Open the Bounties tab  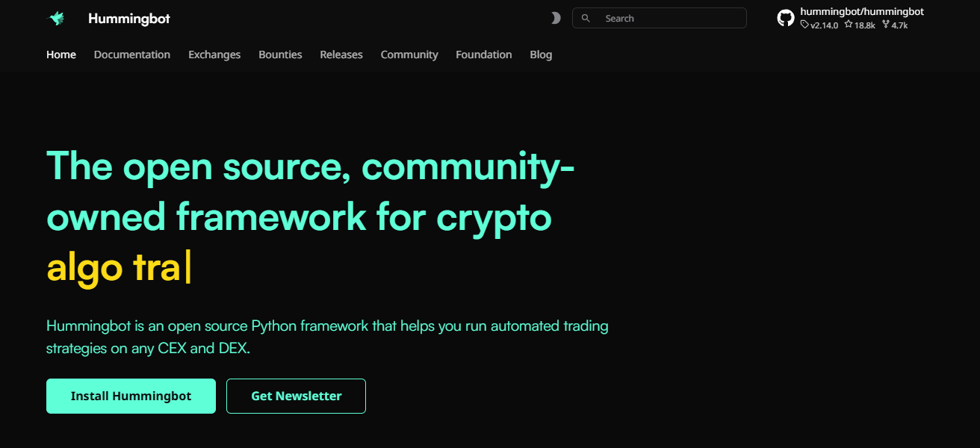tap(280, 55)
